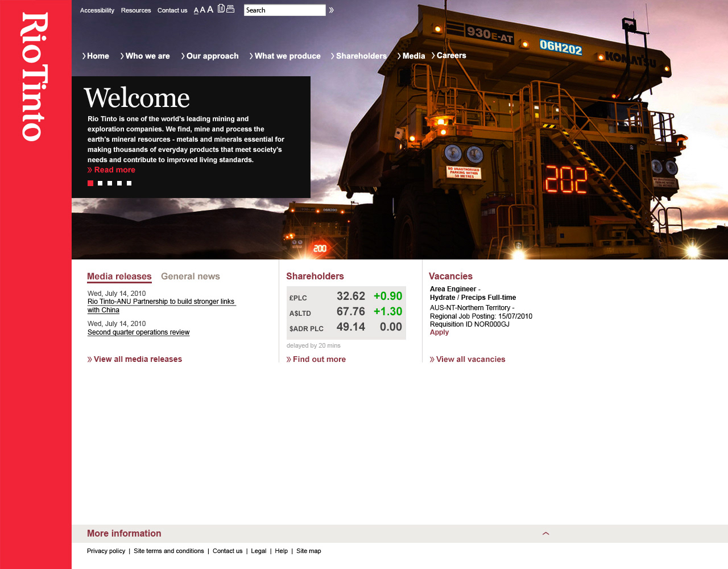Image resolution: width=728 pixels, height=569 pixels.
Task: Select third slideshow indicator dot
Action: (110, 183)
